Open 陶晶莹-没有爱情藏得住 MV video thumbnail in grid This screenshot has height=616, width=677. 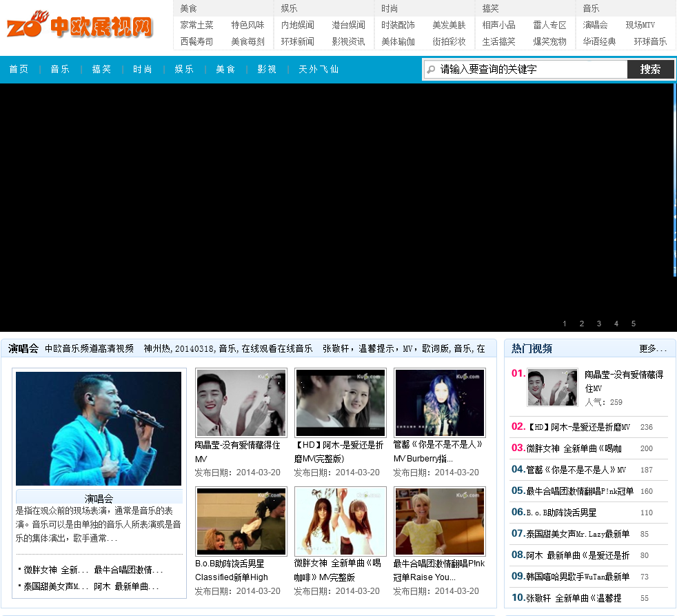point(241,403)
